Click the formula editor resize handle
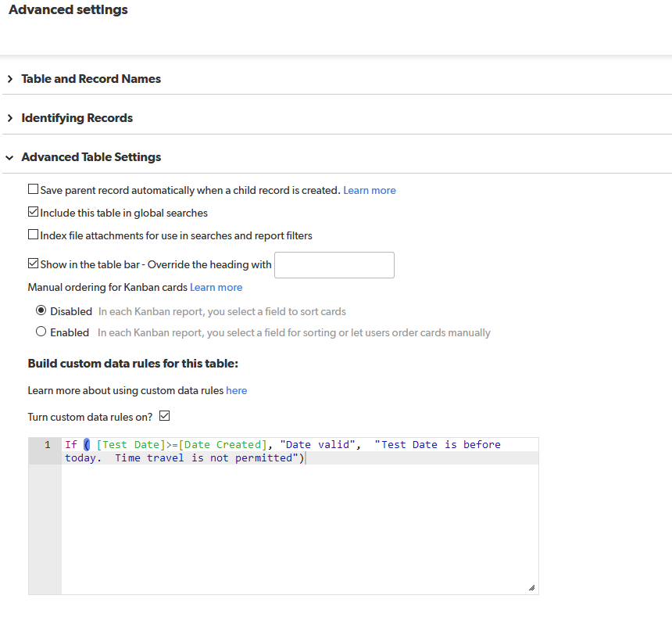This screenshot has height=617, width=672. 532,588
